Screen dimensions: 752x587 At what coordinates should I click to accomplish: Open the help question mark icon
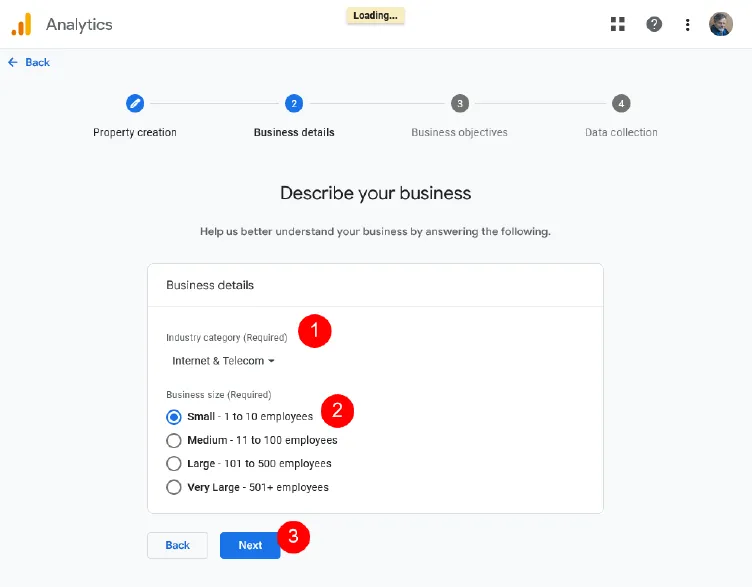click(654, 24)
